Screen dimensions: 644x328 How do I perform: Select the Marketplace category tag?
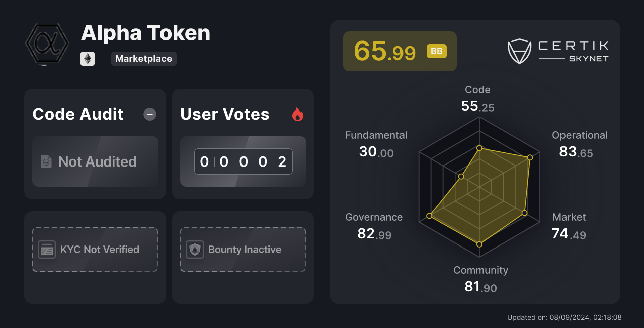[143, 59]
